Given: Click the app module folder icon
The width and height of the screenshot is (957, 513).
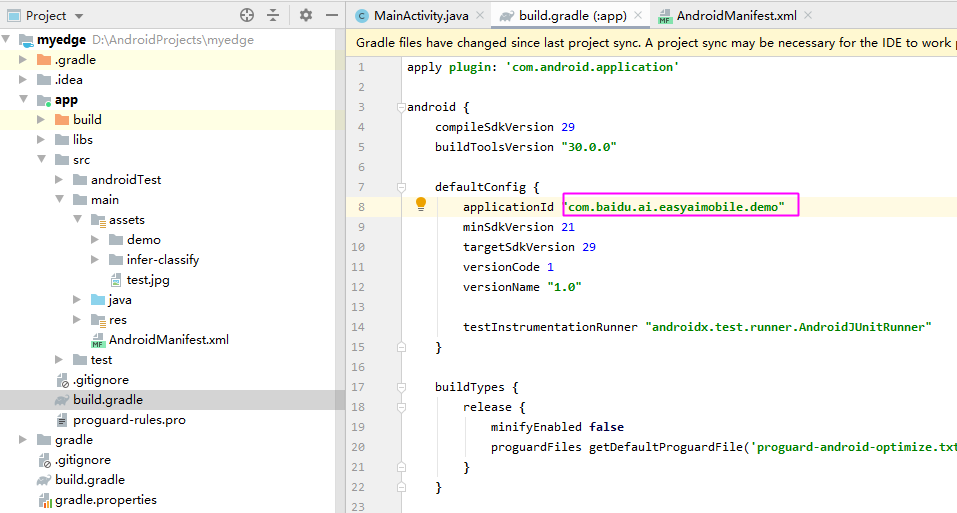Looking at the screenshot, I should (x=44, y=100).
